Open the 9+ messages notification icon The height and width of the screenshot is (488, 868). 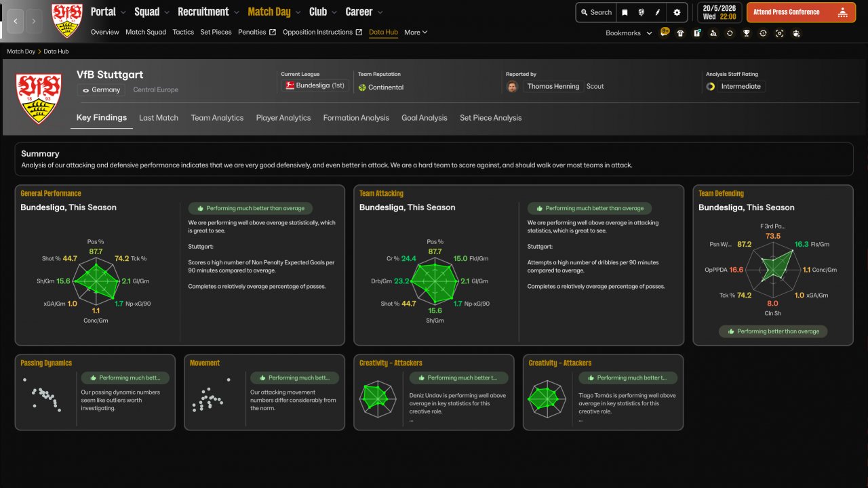[x=665, y=32]
